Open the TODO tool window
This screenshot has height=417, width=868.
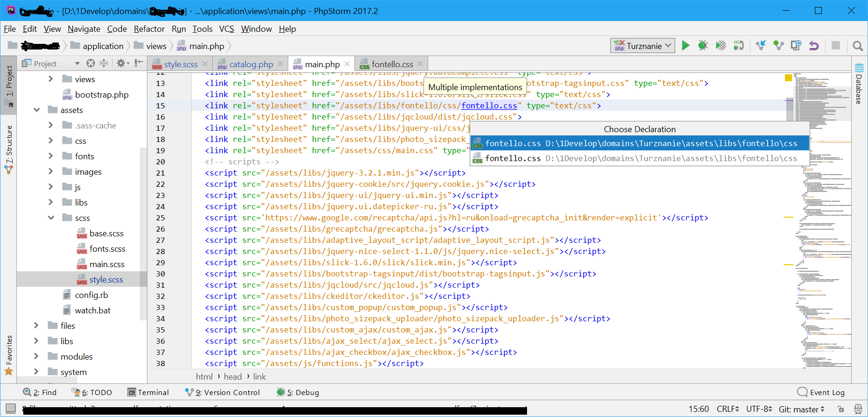(92, 392)
